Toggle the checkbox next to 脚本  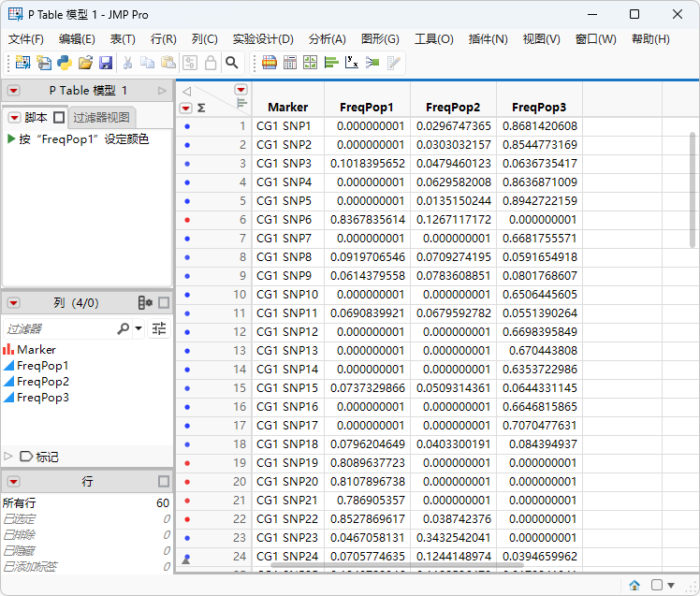(x=59, y=118)
